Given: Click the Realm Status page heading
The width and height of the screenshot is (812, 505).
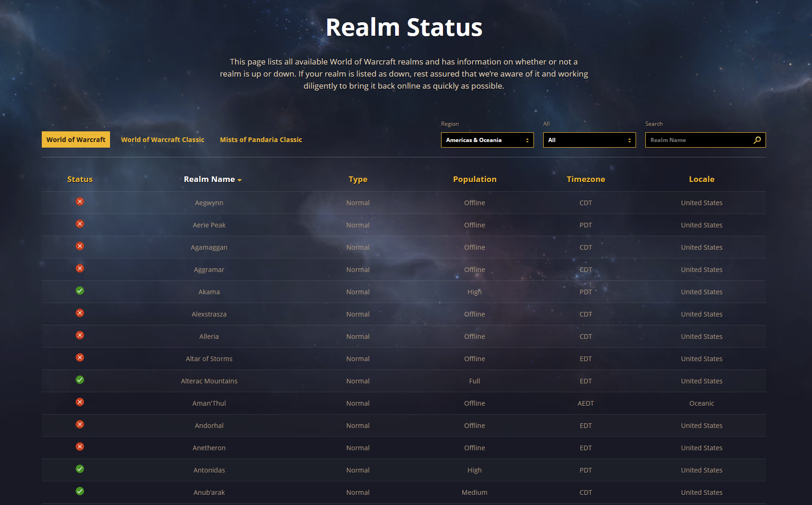Looking at the screenshot, I should click(404, 27).
